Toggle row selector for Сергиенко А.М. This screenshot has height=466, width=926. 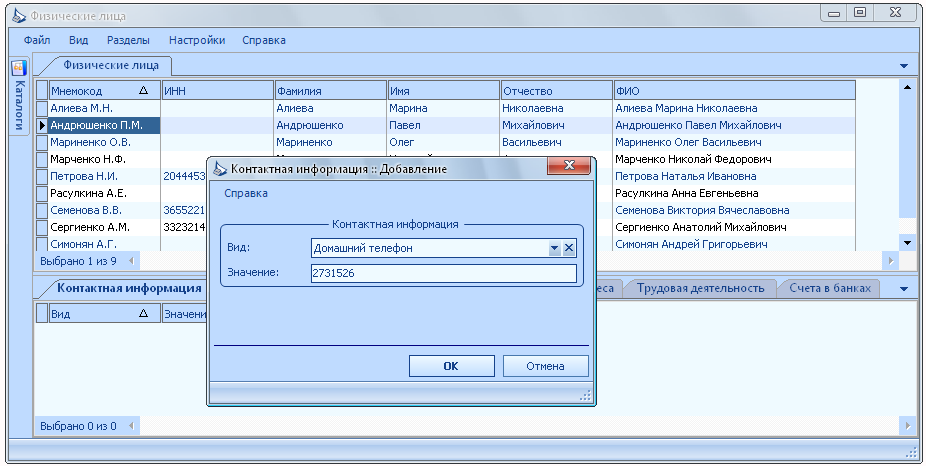tap(42, 227)
